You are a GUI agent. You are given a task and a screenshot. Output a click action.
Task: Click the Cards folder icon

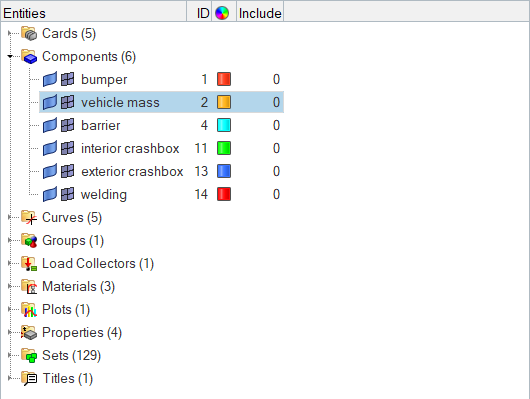coord(29,33)
